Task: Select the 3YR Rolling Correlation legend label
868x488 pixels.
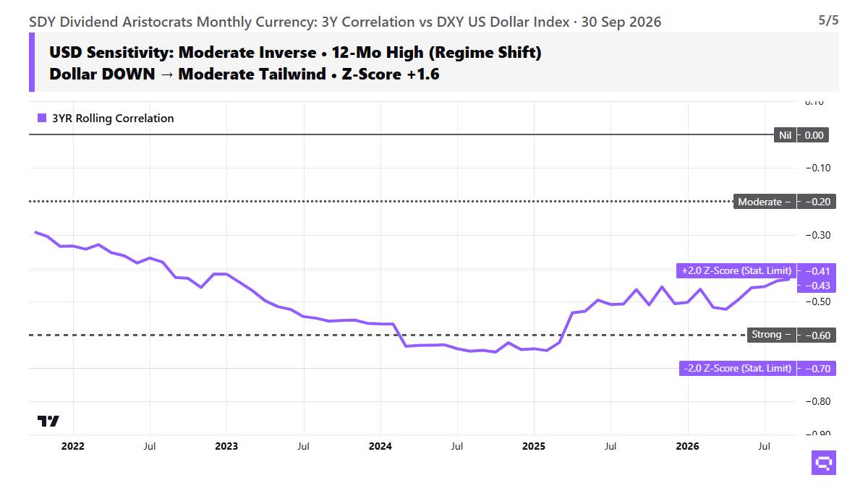Action: point(112,119)
